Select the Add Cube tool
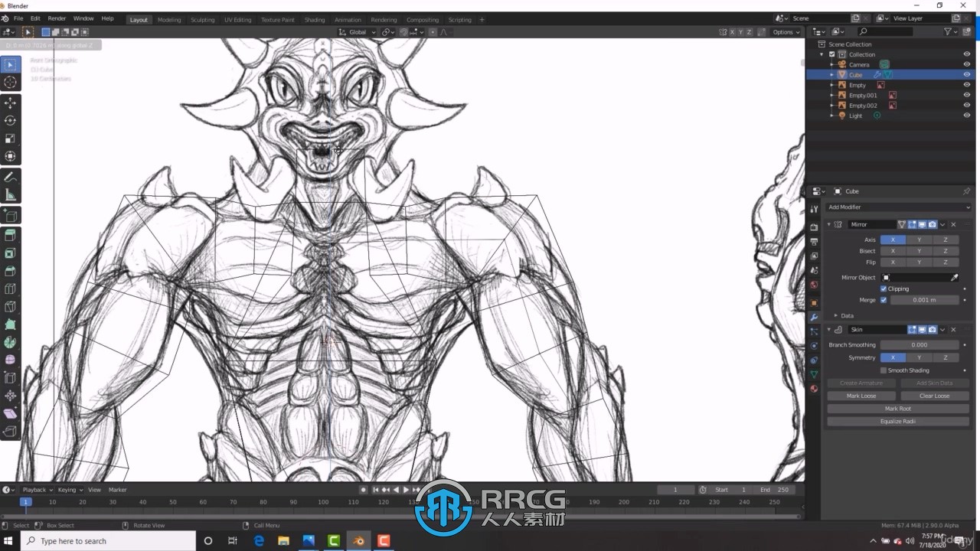The height and width of the screenshot is (551, 980). click(x=10, y=215)
